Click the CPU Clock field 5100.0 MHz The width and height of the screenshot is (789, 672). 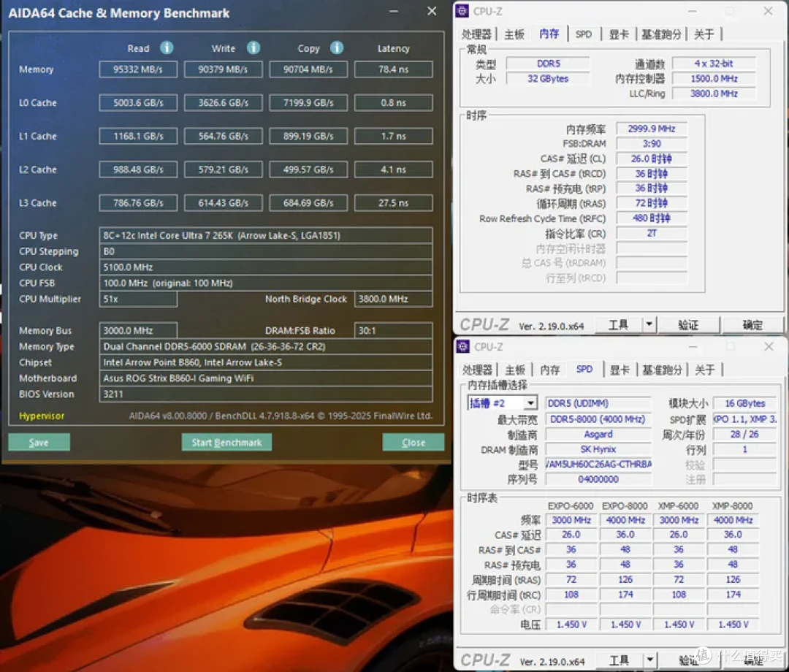coord(266,267)
